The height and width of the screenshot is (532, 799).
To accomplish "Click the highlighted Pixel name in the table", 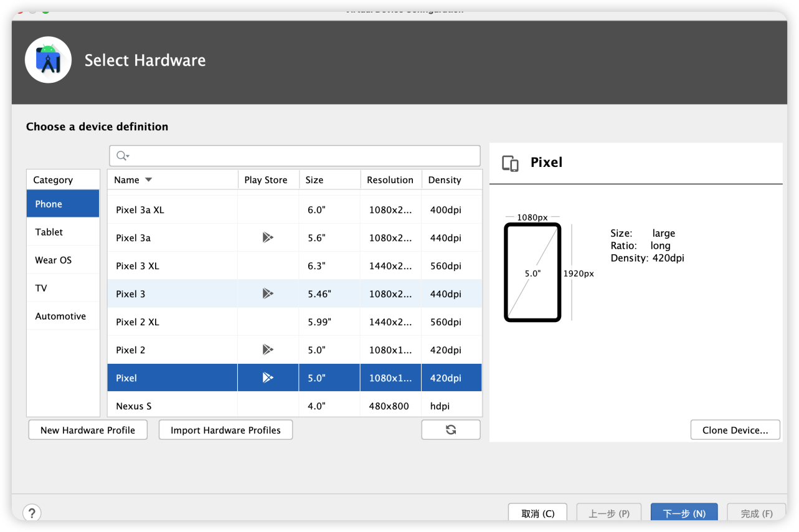I will pyautogui.click(x=126, y=378).
